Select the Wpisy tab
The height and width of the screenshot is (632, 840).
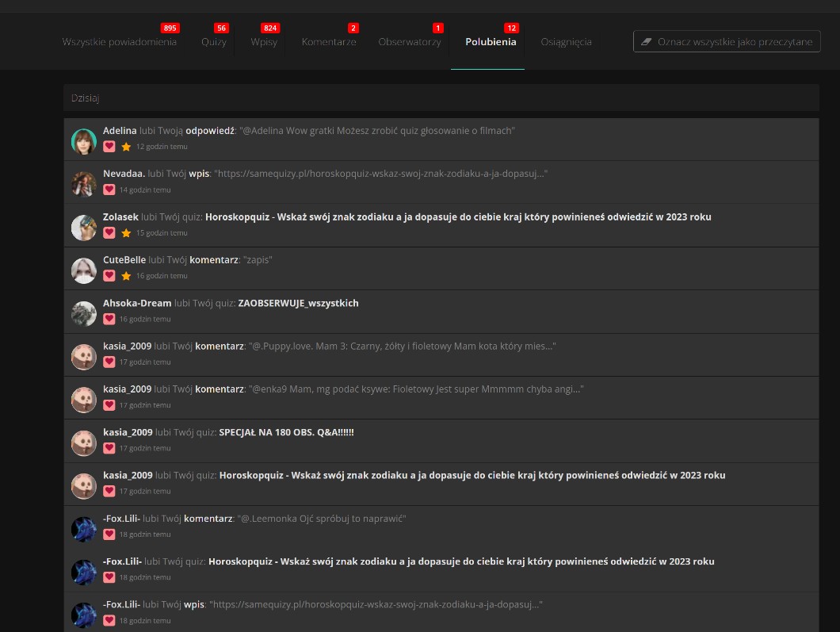point(264,42)
